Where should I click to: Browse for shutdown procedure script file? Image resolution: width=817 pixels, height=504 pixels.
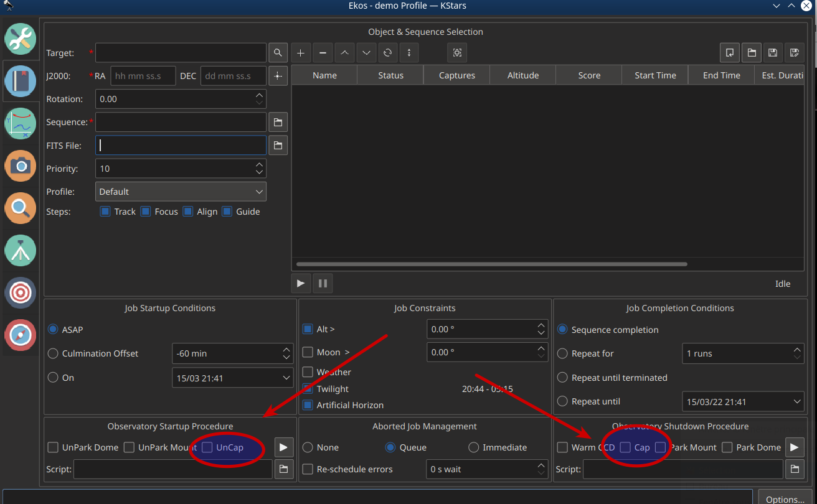tap(794, 469)
